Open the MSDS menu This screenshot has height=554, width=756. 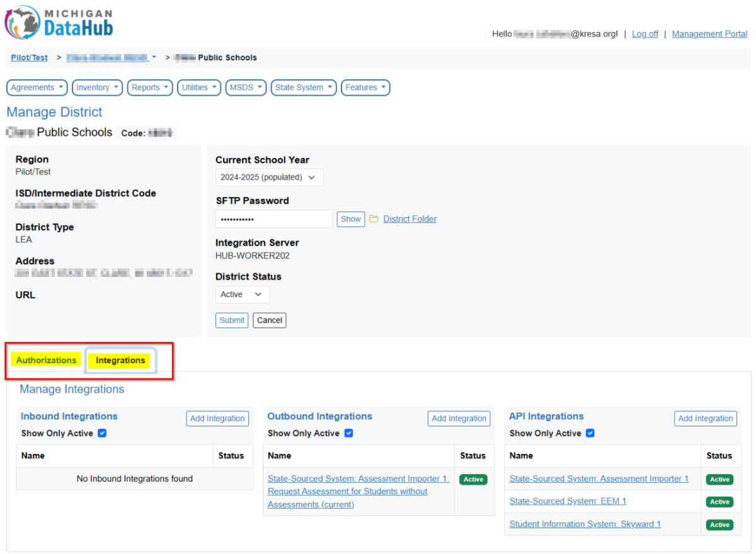(x=246, y=88)
